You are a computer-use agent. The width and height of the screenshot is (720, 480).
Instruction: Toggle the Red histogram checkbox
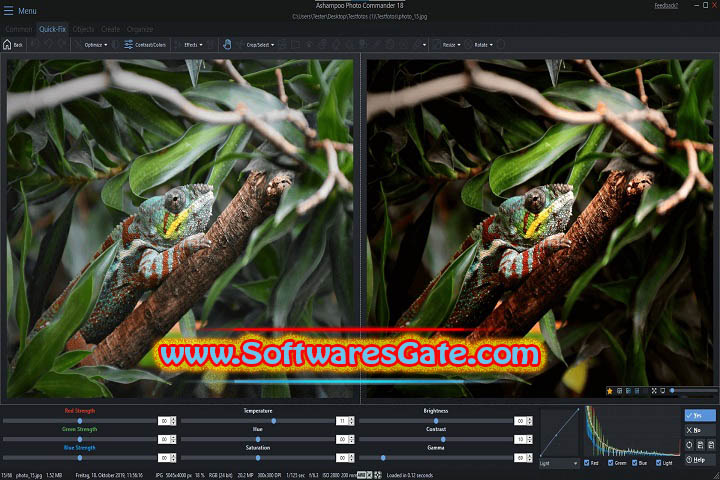[x=586, y=463]
